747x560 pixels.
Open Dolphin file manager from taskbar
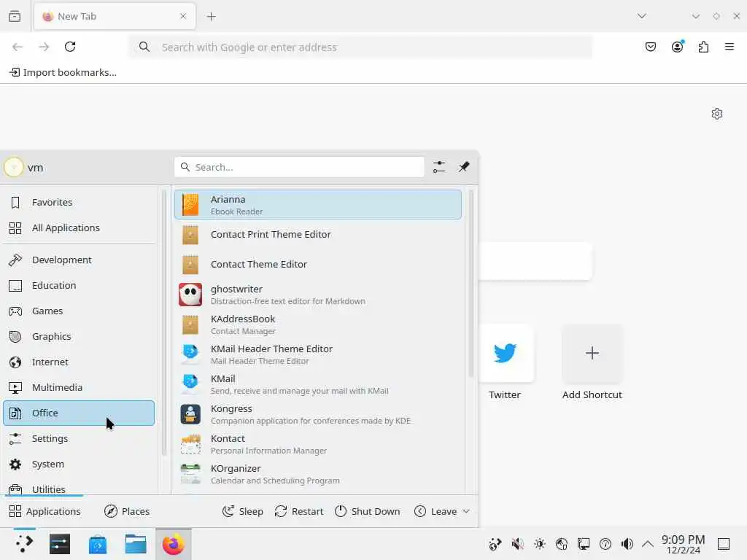[x=135, y=544]
